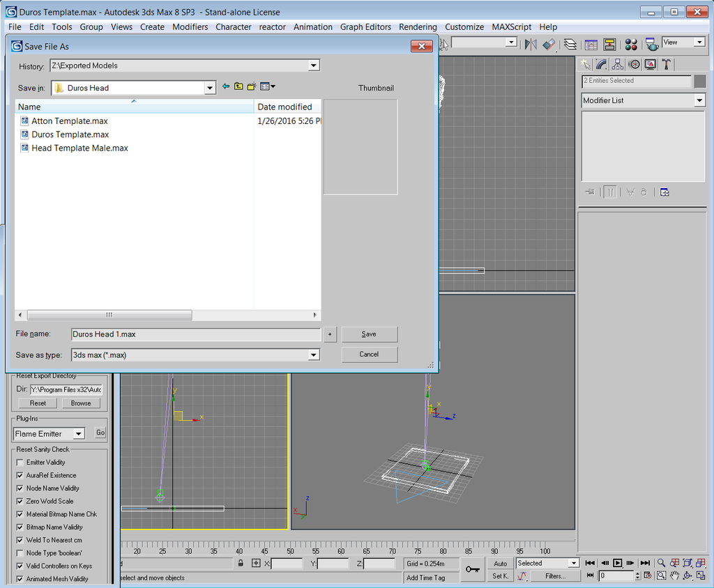Expand the History path dropdown
The height and width of the screenshot is (588, 714).
pos(314,65)
